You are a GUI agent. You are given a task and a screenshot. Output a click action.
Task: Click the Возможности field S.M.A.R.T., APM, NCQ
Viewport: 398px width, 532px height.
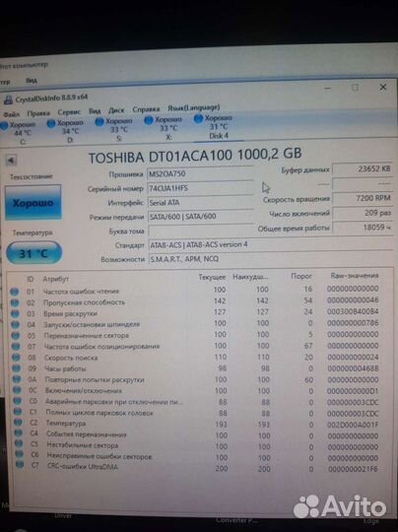coord(270,259)
